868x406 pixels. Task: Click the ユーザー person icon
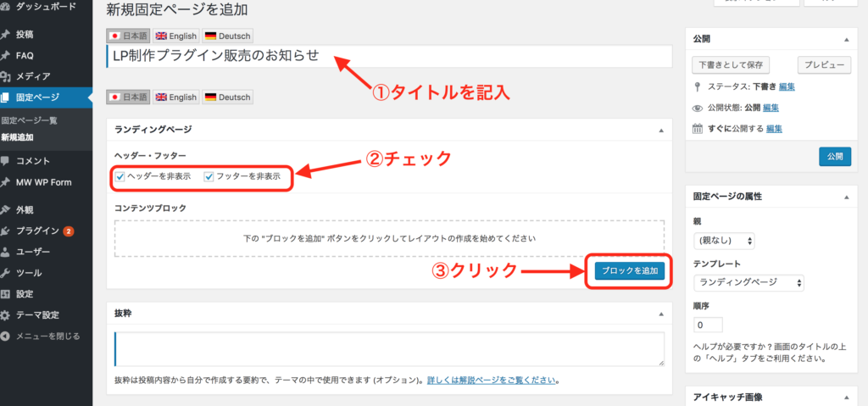tap(7, 252)
